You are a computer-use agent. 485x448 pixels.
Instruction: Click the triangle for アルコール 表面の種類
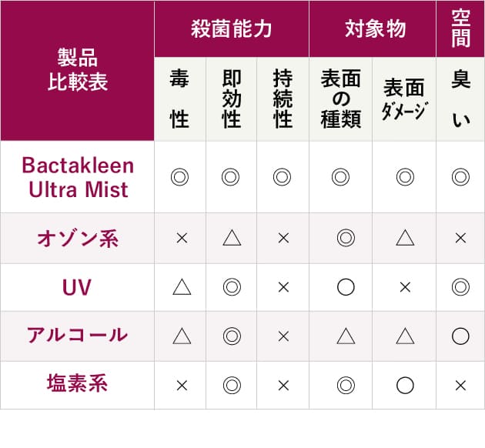346,336
